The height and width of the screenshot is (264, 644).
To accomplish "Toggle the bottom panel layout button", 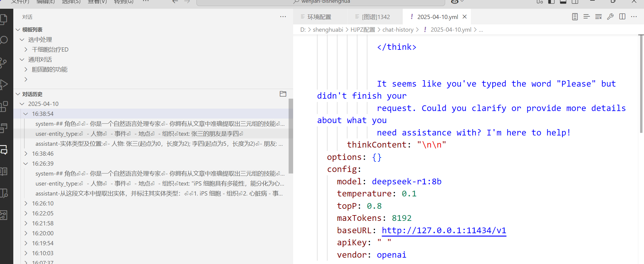I will [563, 2].
